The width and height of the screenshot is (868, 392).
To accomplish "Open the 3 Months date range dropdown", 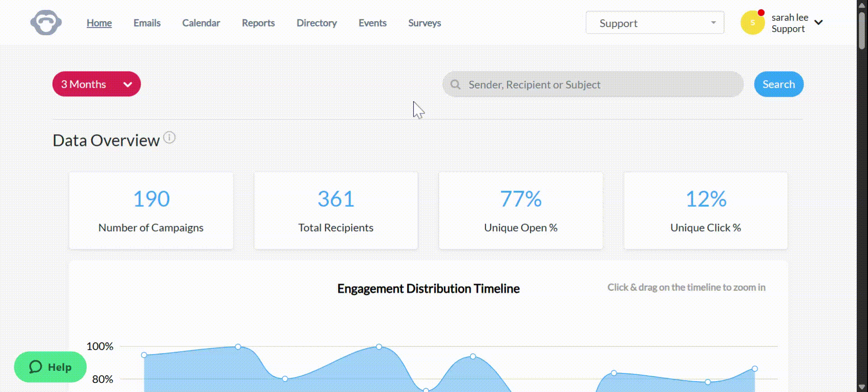I will [96, 84].
